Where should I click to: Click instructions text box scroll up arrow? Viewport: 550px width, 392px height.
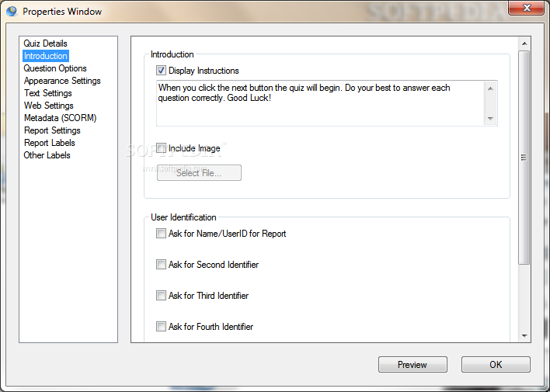pos(490,88)
